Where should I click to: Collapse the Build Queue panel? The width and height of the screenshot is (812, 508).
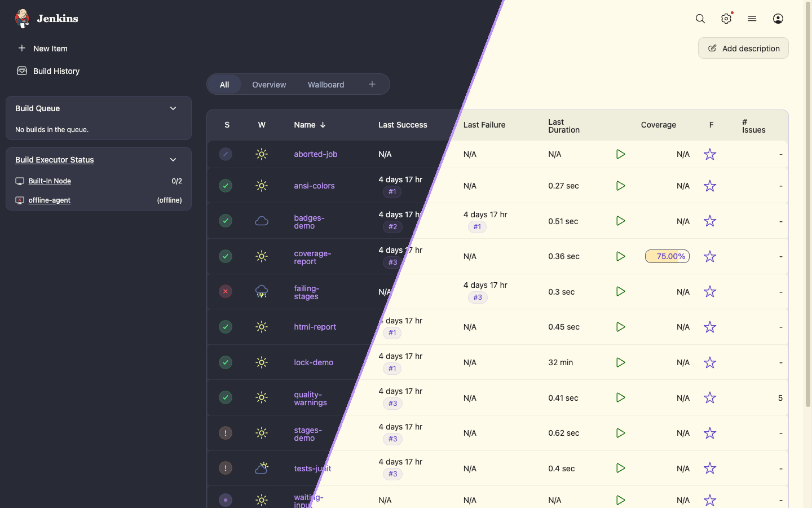click(173, 108)
